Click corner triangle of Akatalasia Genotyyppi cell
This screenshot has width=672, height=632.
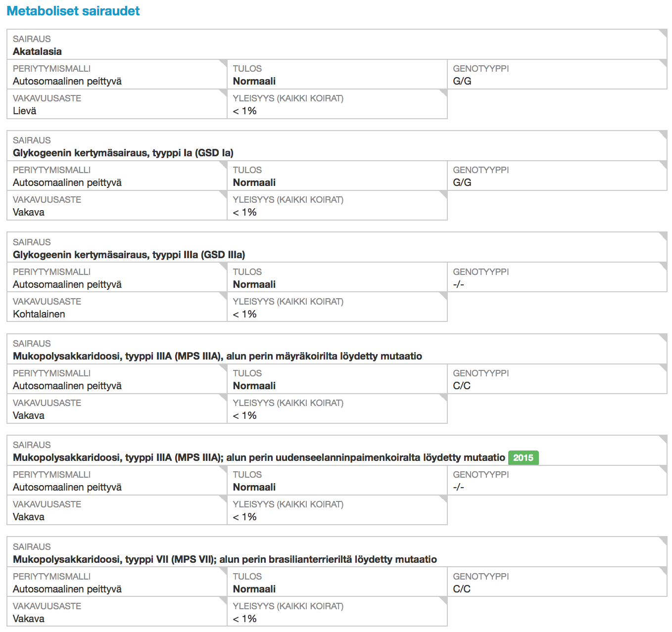(x=664, y=63)
